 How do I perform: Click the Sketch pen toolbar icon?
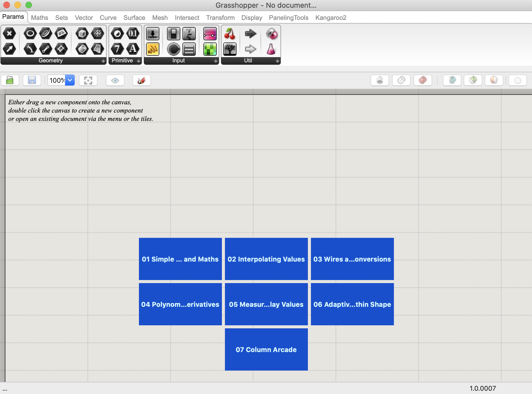pyautogui.click(x=141, y=81)
